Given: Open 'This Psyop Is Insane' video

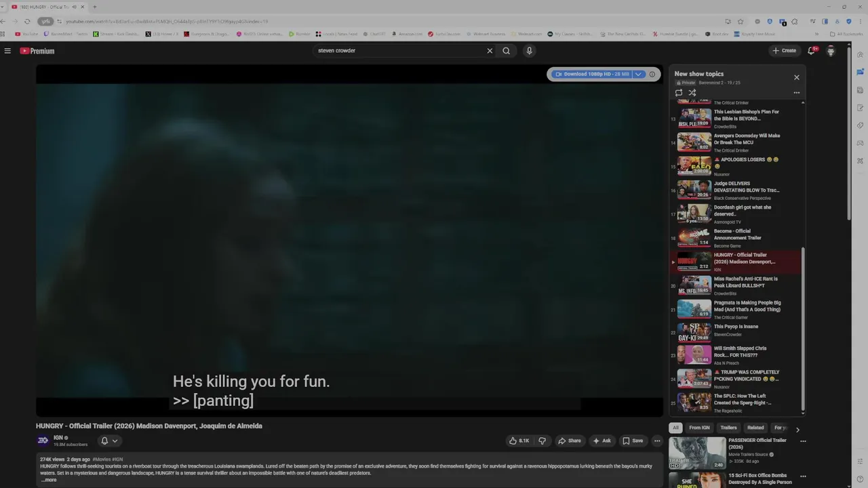Looking at the screenshot, I should 736,333.
